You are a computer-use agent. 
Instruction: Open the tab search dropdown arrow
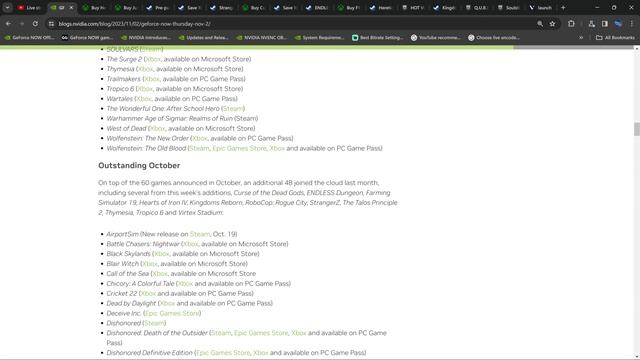click(x=7, y=7)
